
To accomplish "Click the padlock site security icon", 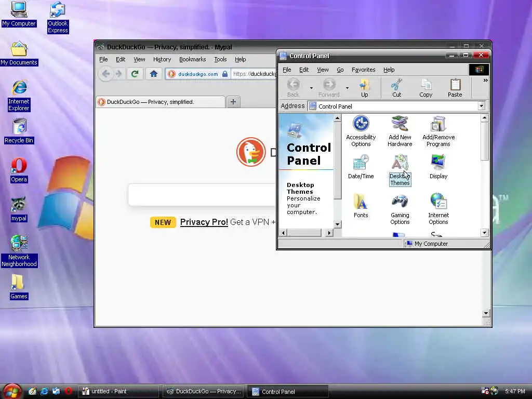I will point(224,74).
